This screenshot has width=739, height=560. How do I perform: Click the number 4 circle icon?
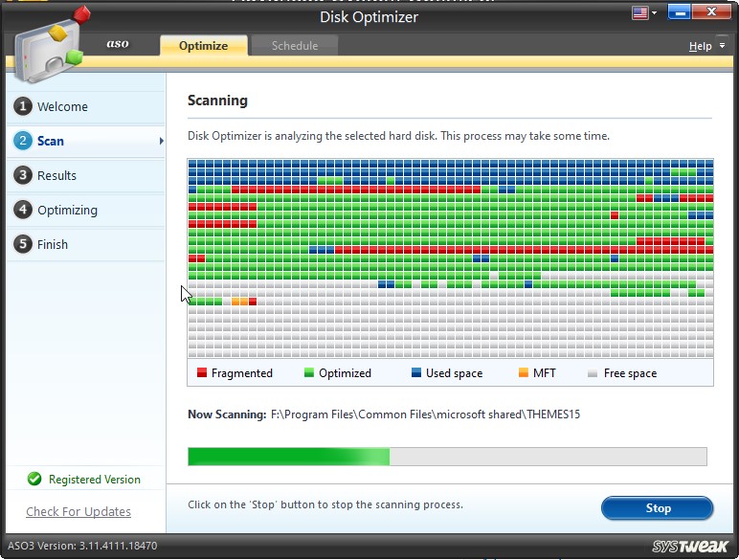tap(23, 210)
